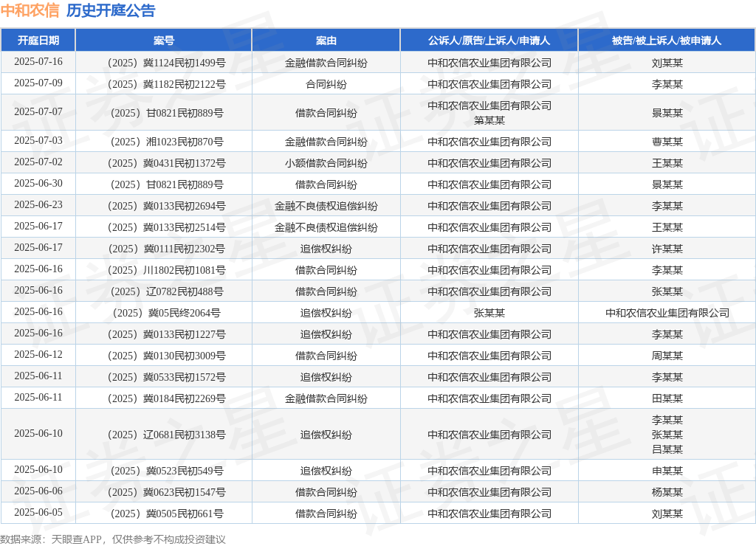Viewport: 756px width, 546px height.
Task: Select the 公诉人/原告/上诉人/申请人 column header
Action: click(x=489, y=41)
